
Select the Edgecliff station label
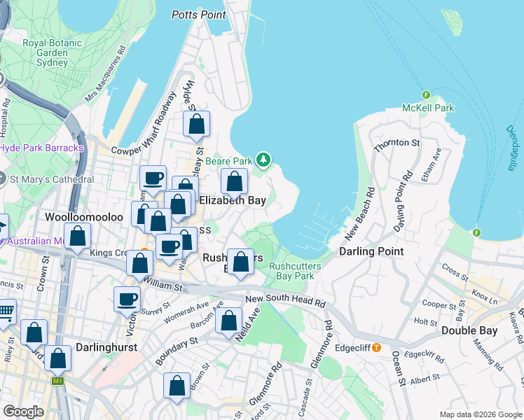tap(352, 348)
